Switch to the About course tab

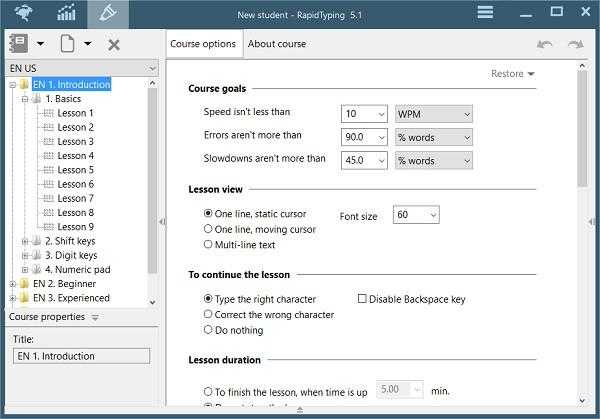click(x=277, y=44)
